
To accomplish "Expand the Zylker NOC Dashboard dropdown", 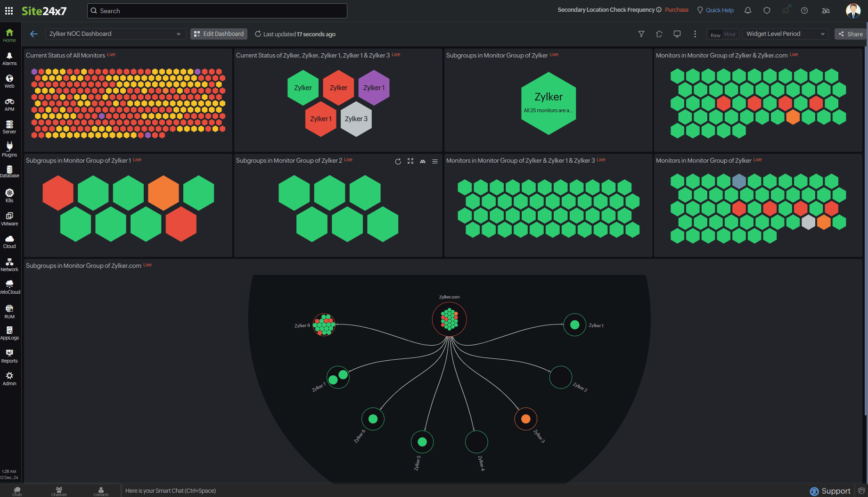I will tap(115, 34).
